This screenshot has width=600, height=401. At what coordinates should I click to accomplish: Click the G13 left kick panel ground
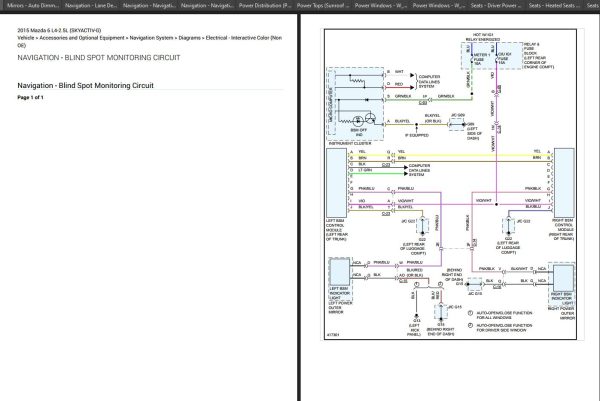tap(417, 318)
